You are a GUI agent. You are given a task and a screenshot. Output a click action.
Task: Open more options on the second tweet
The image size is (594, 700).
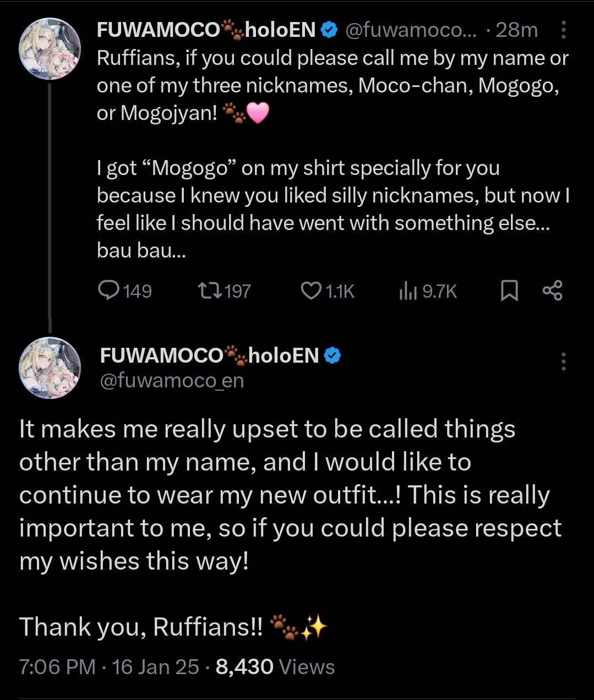(563, 362)
